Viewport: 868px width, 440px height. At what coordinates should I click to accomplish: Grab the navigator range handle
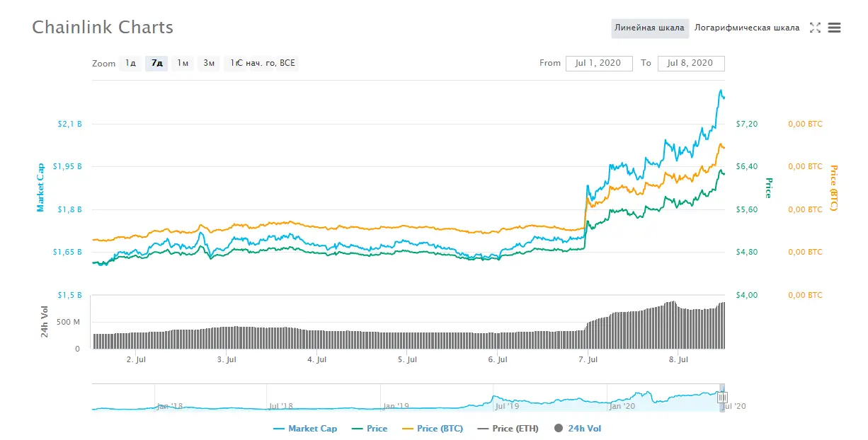(723, 398)
